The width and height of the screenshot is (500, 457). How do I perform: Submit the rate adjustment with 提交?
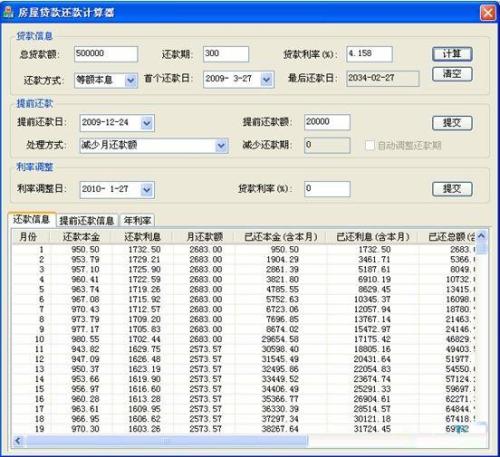click(x=452, y=189)
